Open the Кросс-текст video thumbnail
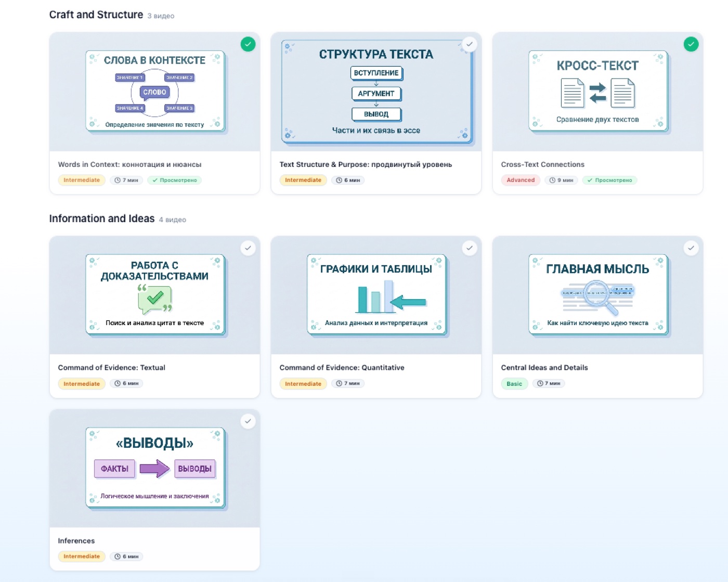Image resolution: width=728 pixels, height=582 pixels. coord(598,92)
